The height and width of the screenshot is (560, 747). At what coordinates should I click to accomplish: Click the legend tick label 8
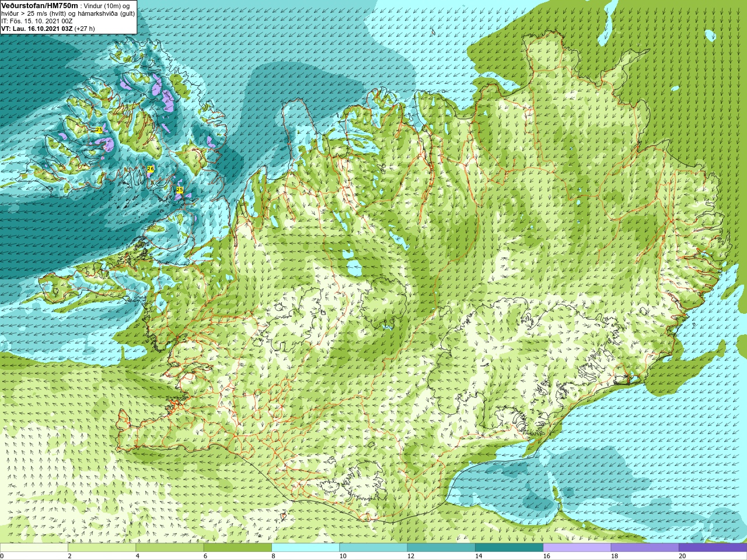pyautogui.click(x=273, y=556)
